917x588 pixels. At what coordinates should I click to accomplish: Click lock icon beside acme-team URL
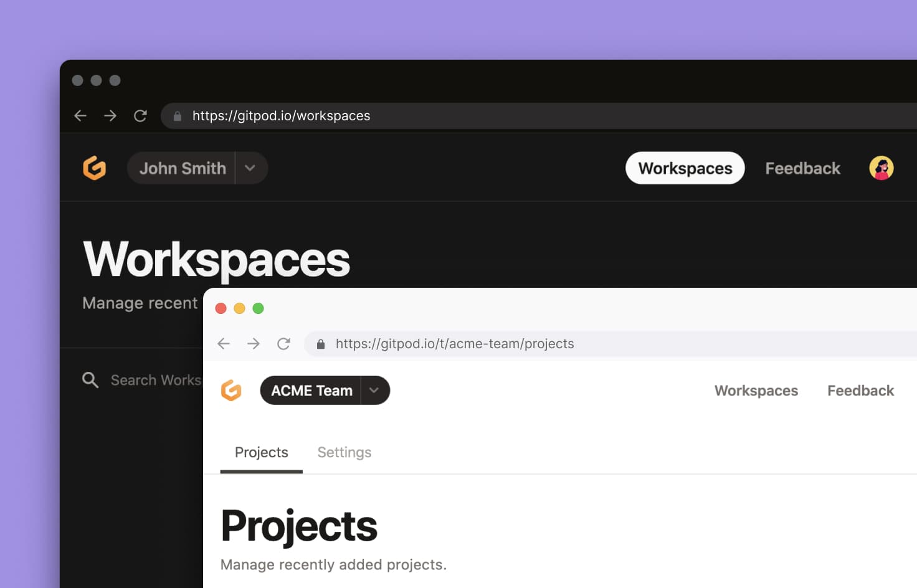click(321, 344)
